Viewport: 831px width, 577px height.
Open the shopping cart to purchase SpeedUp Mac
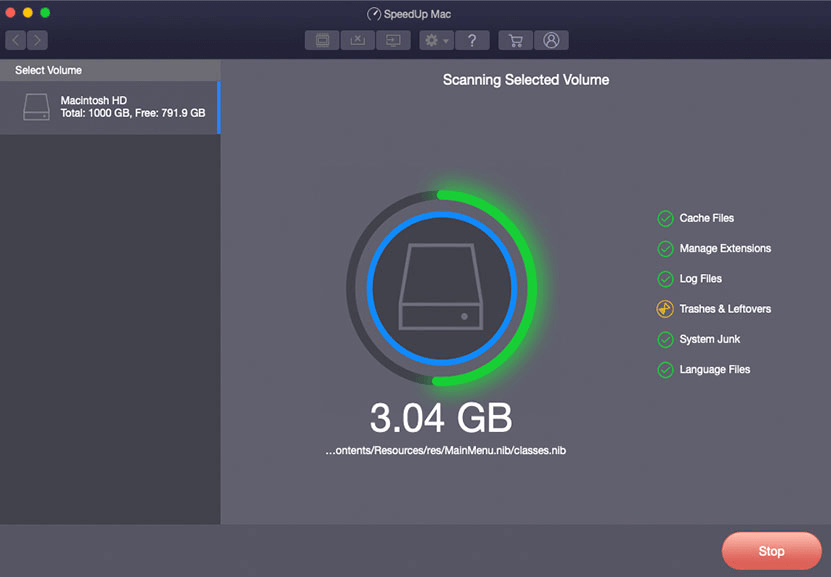click(x=515, y=40)
